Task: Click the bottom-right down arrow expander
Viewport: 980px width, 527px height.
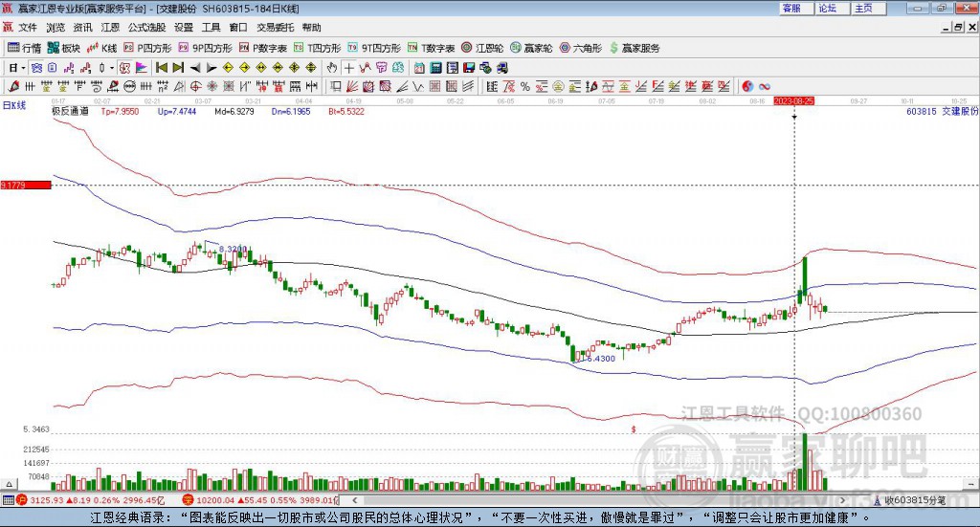Action: [970, 485]
